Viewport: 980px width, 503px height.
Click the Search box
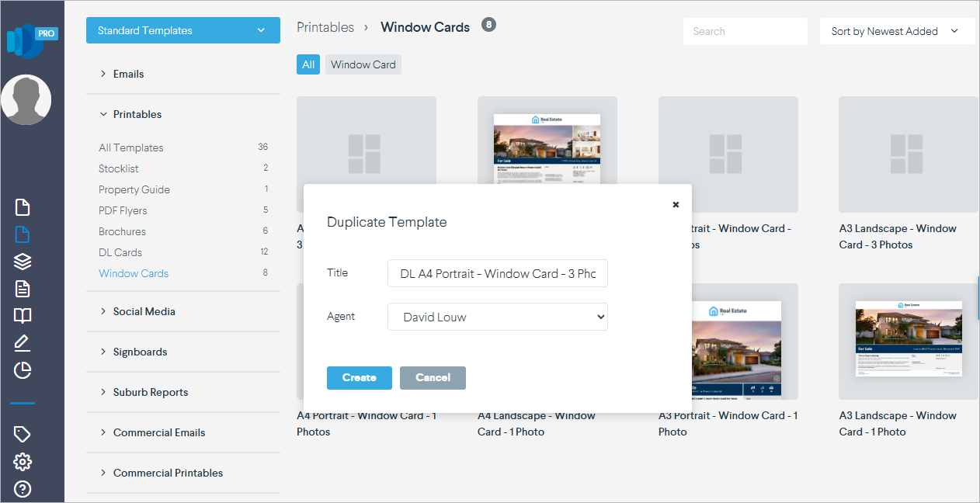[745, 31]
